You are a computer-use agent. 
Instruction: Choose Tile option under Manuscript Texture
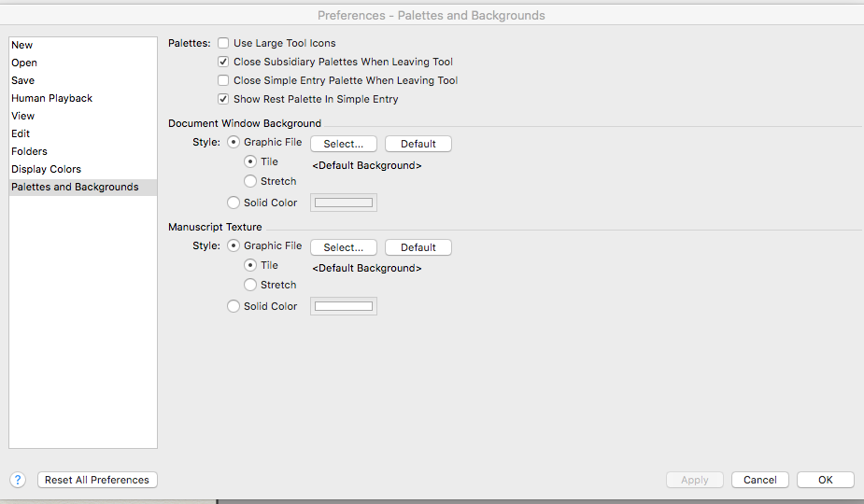click(x=250, y=265)
